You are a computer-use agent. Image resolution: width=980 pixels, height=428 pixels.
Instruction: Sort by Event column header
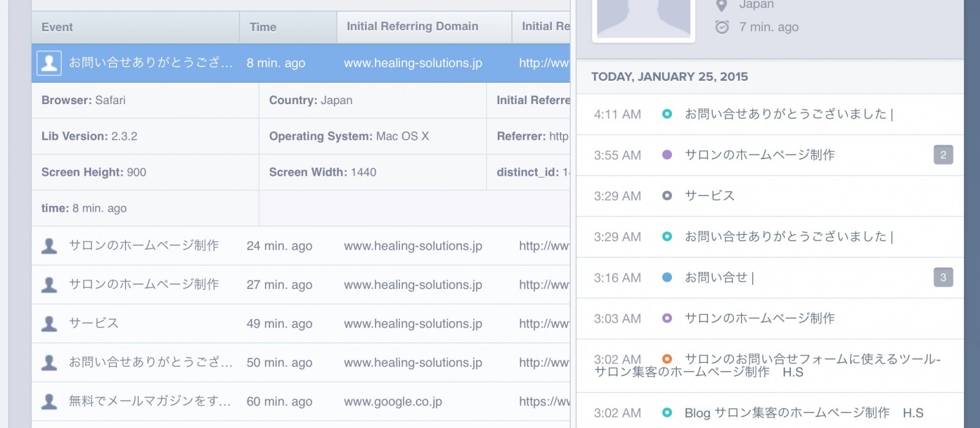point(135,27)
